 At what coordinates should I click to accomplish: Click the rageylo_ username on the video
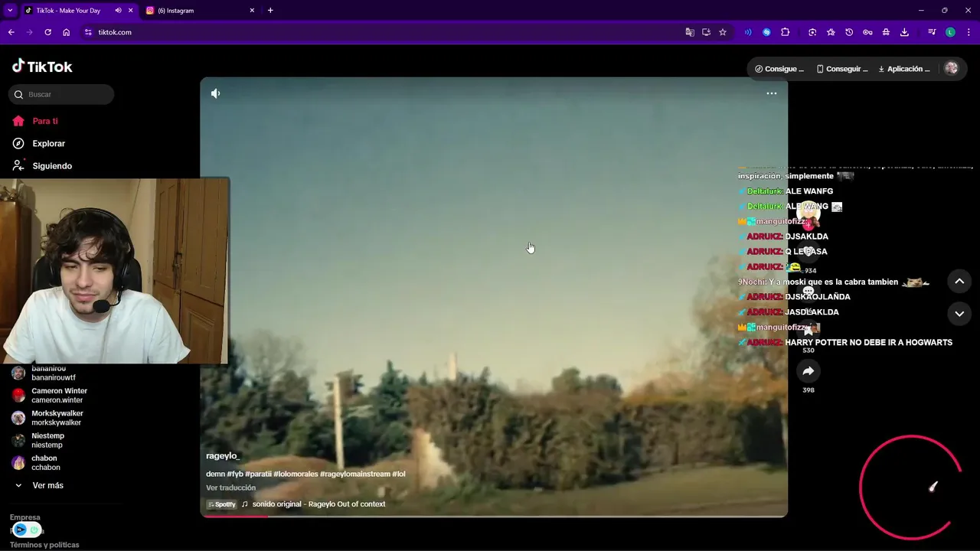tap(223, 455)
